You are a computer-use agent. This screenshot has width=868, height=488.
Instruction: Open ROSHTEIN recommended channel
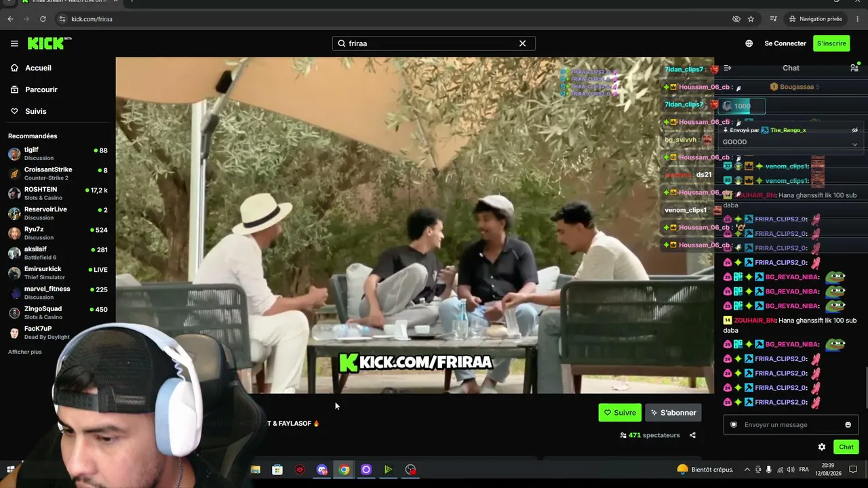[x=58, y=193]
